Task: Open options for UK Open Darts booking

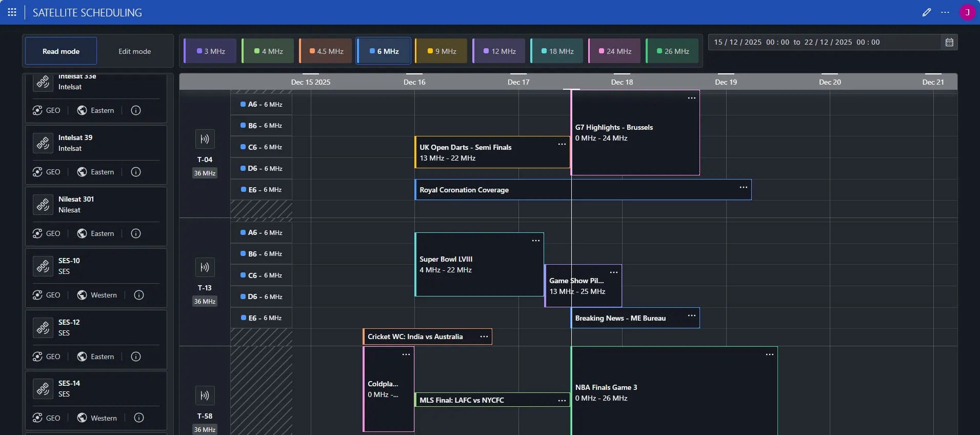Action: [x=562, y=144]
